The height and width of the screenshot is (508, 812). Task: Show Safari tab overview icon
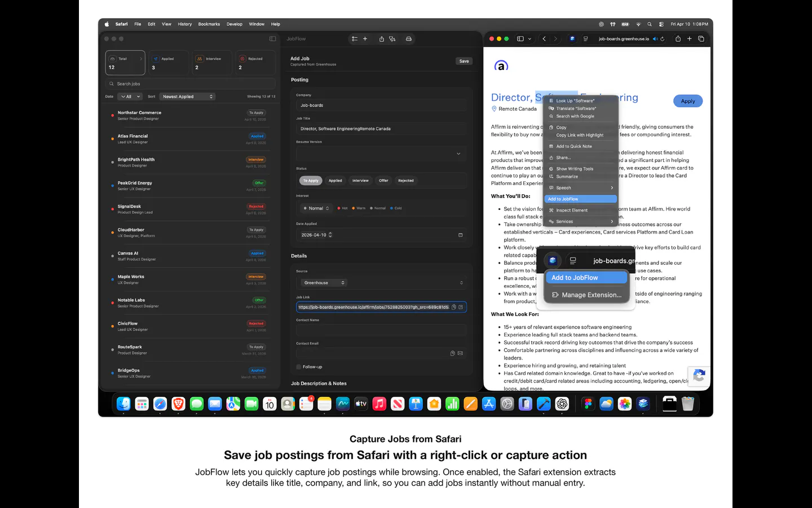point(701,39)
